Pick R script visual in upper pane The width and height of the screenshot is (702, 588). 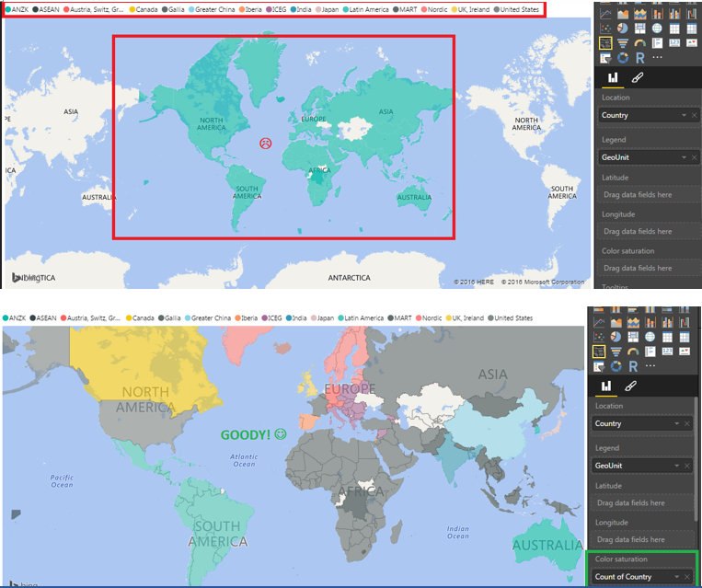pyautogui.click(x=640, y=58)
